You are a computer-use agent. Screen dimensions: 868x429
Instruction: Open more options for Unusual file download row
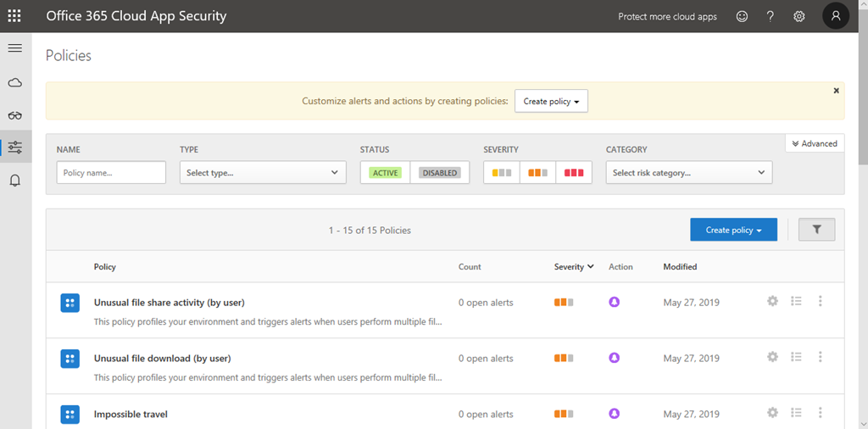(820, 357)
